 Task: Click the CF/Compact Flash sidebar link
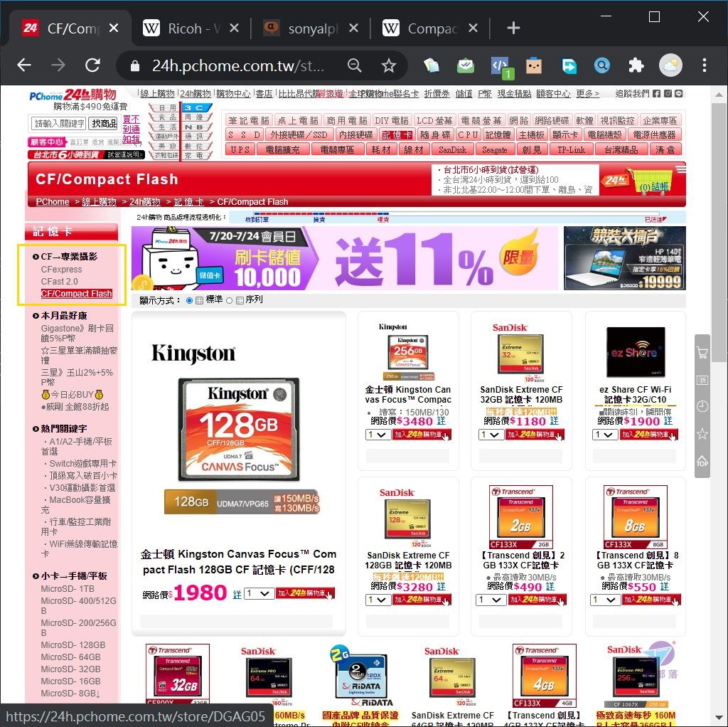coord(77,294)
